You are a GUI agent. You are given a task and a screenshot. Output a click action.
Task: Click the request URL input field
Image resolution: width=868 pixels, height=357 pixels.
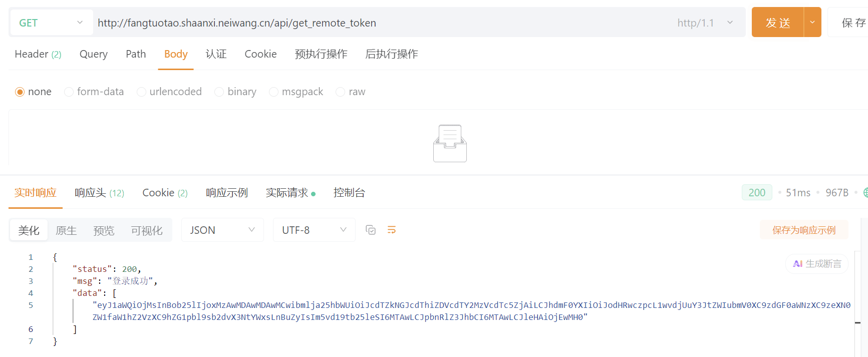pyautogui.click(x=381, y=23)
